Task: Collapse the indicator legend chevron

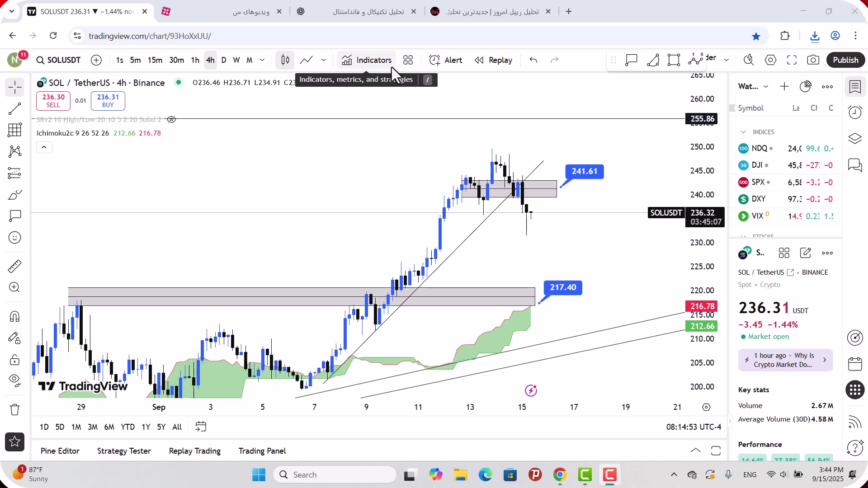Action: click(44, 147)
